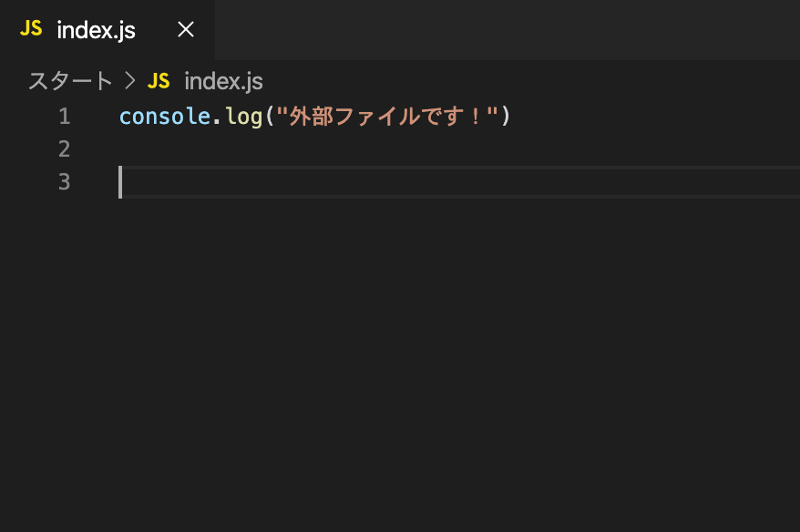Open index.js in the breadcrumb path
The width and height of the screenshot is (800, 532).
(223, 81)
